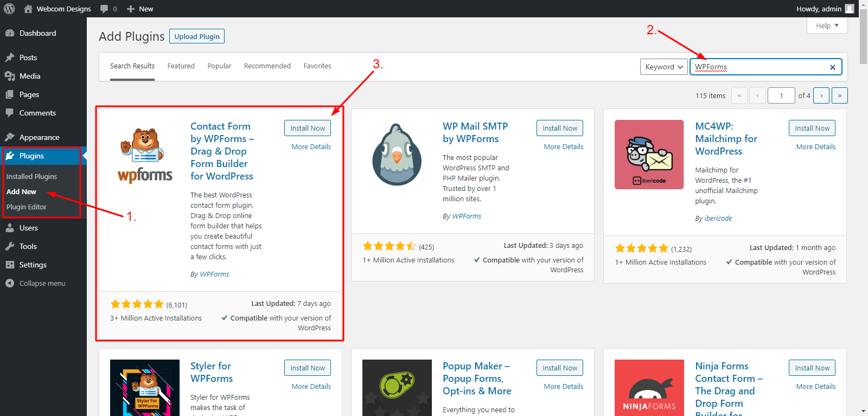
Task: Go to next results page arrow
Action: (821, 95)
